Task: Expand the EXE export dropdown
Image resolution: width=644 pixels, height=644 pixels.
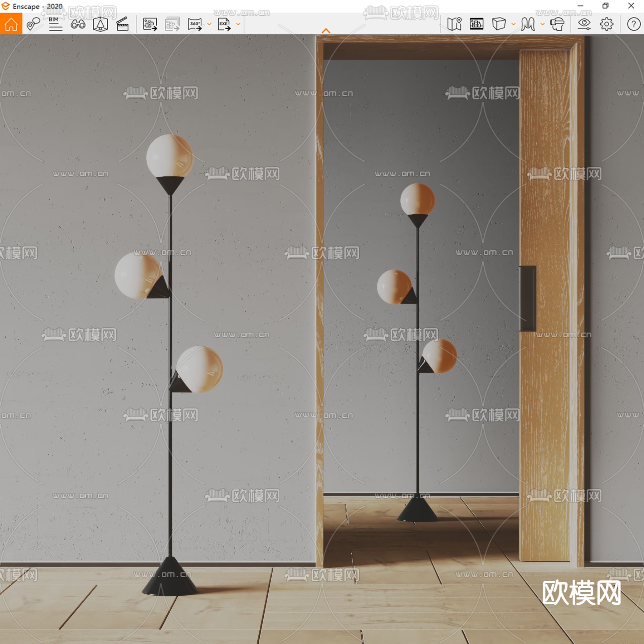Action: pos(238,24)
